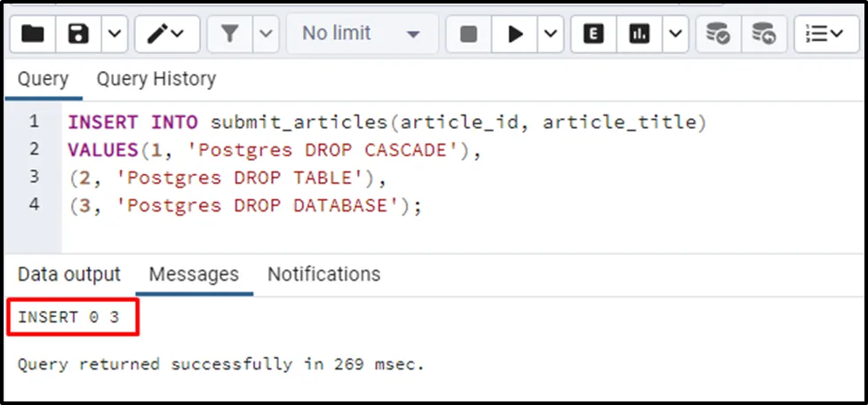Open the No limit rows dropdown
This screenshot has height=405, width=868.
[x=361, y=34]
